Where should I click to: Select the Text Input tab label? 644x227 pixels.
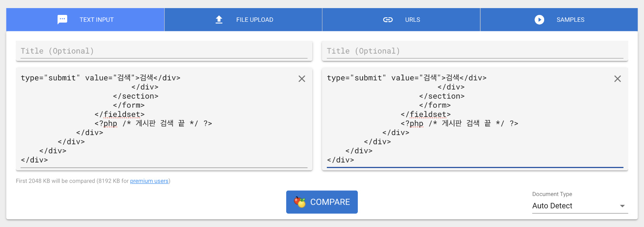pyautogui.click(x=97, y=20)
